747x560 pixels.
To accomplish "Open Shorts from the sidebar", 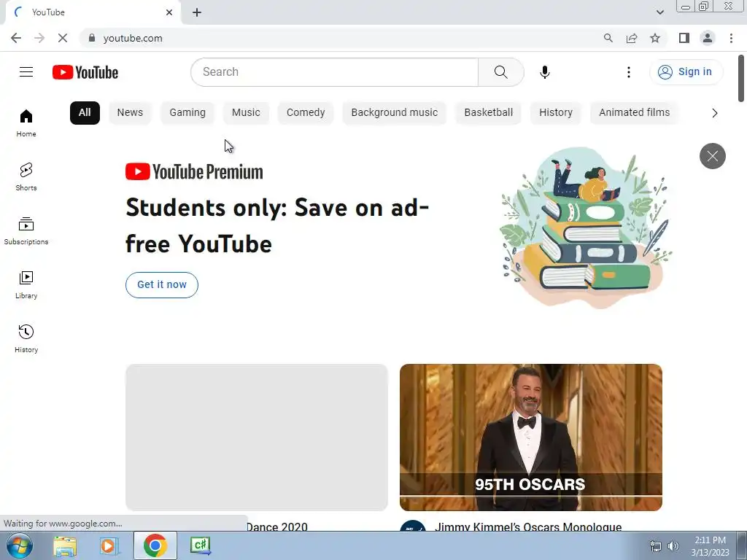I will (26, 176).
